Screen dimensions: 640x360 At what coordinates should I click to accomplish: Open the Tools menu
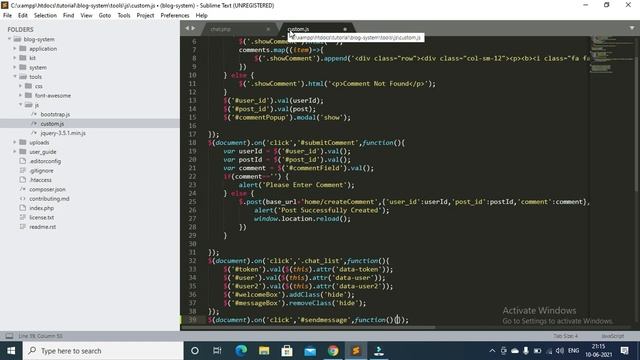tap(124, 15)
